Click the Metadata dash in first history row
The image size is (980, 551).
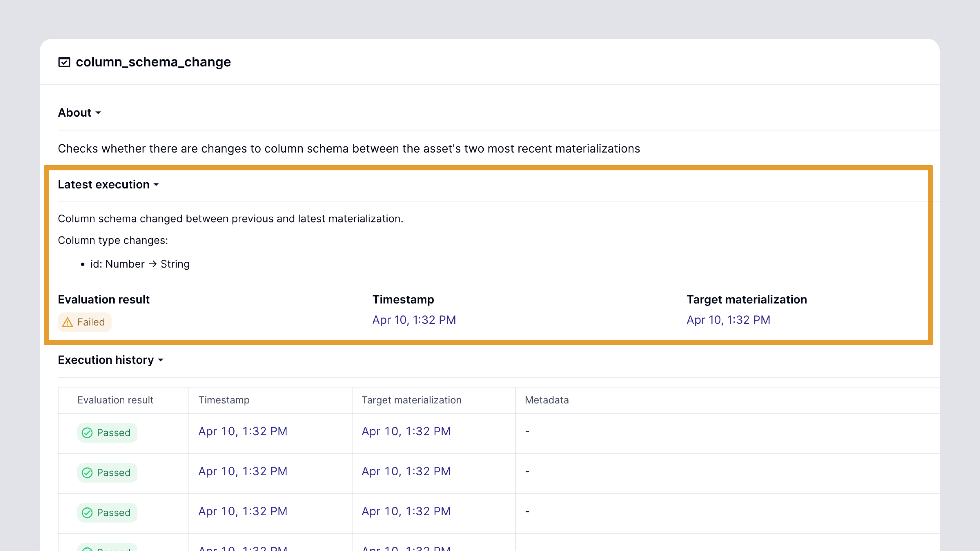527,432
